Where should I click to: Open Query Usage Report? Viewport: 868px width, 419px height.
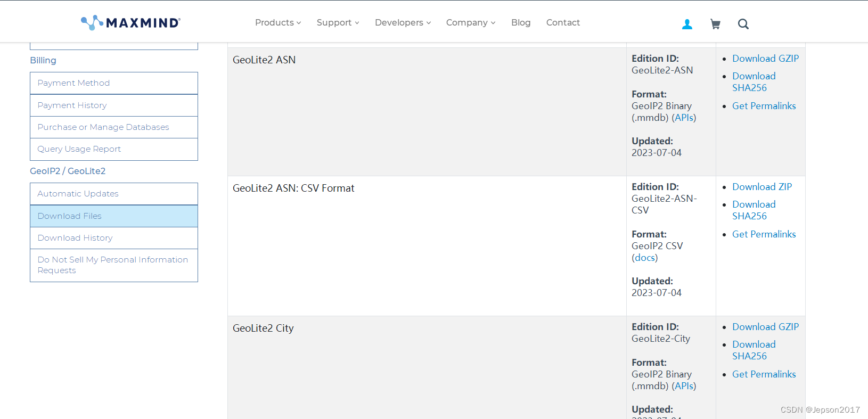pyautogui.click(x=114, y=149)
